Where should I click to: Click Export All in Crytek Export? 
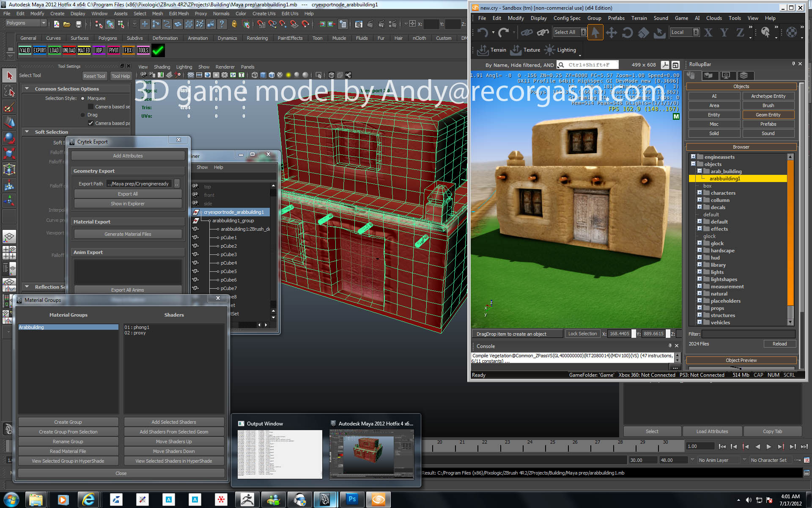coord(128,194)
